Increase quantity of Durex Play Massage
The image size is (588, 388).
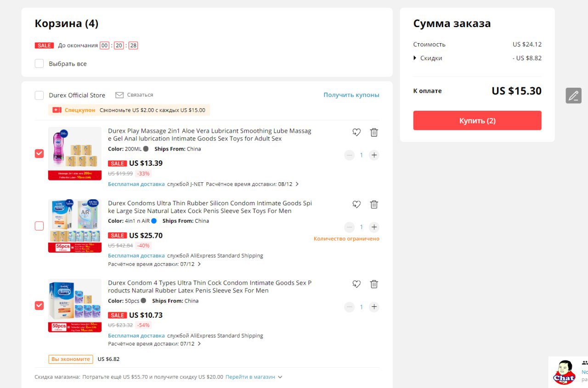374,155
